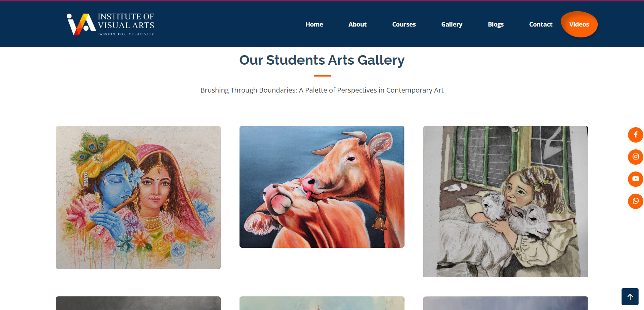Screen dimensions: 644x310
Task: Open the Home navigation link
Action: (x=314, y=24)
